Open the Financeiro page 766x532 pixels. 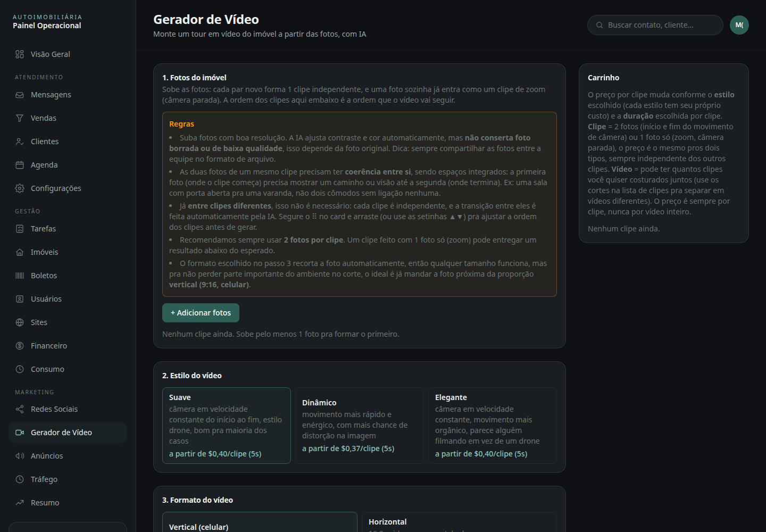coord(68,346)
